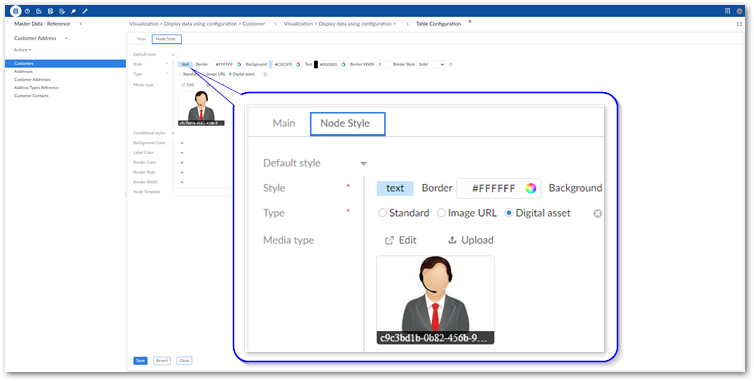The width and height of the screenshot is (754, 381).
Task: Click the fullscreen icon near breadcrumb
Action: tap(740, 24)
